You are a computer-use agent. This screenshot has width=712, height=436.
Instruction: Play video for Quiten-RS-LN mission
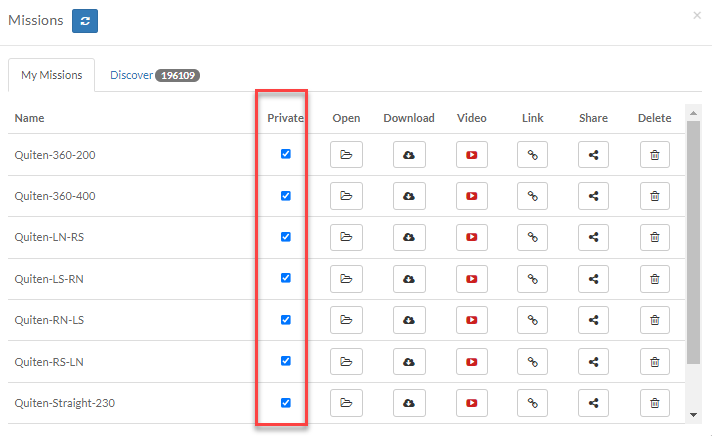click(471, 362)
